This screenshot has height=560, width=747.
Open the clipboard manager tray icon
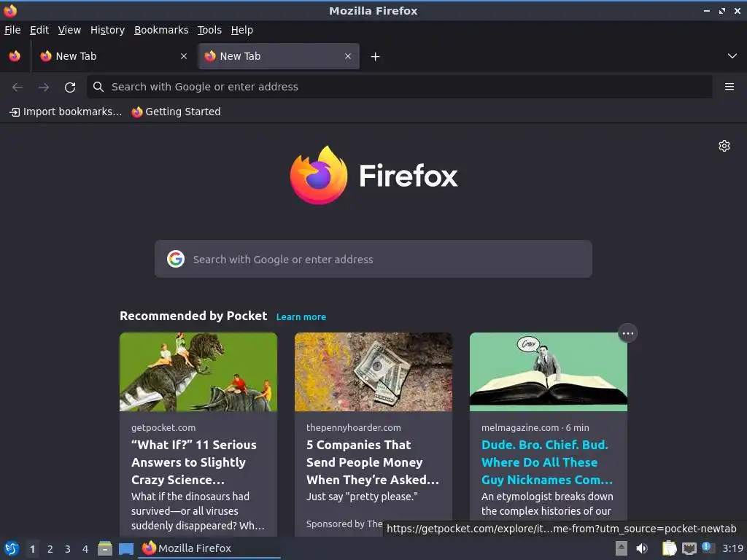pos(669,548)
